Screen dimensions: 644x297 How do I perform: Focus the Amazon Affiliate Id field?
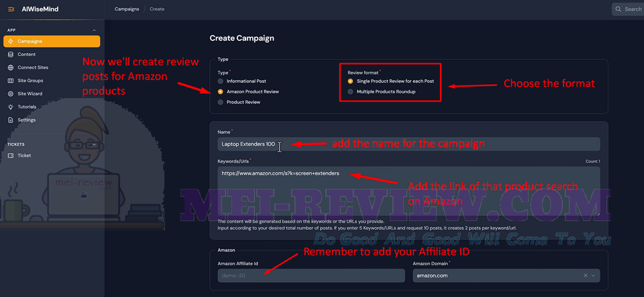[311, 275]
